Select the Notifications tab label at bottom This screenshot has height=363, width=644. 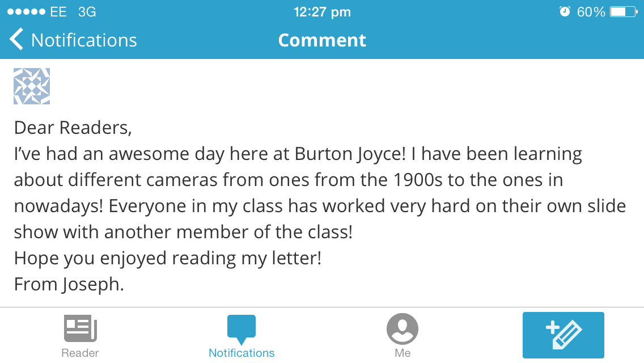pos(241,353)
